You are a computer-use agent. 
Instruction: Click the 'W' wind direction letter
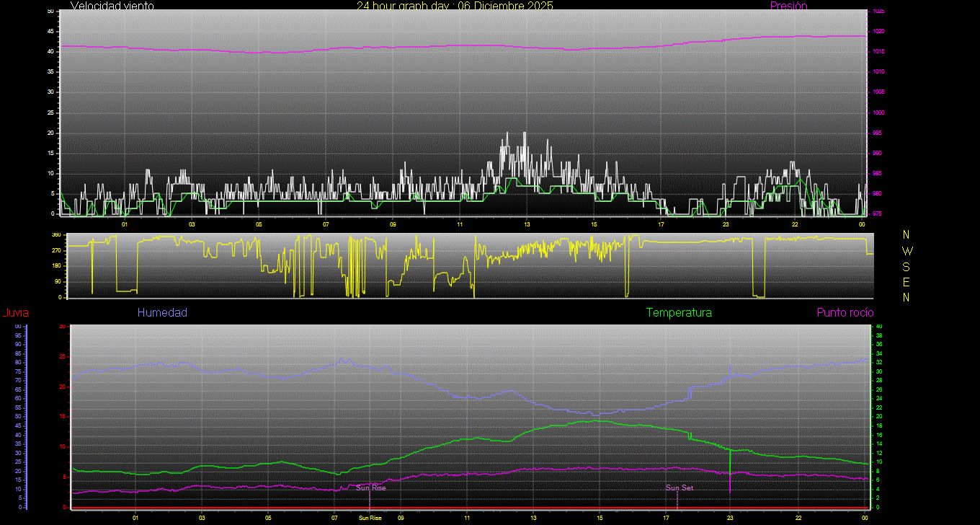(906, 251)
